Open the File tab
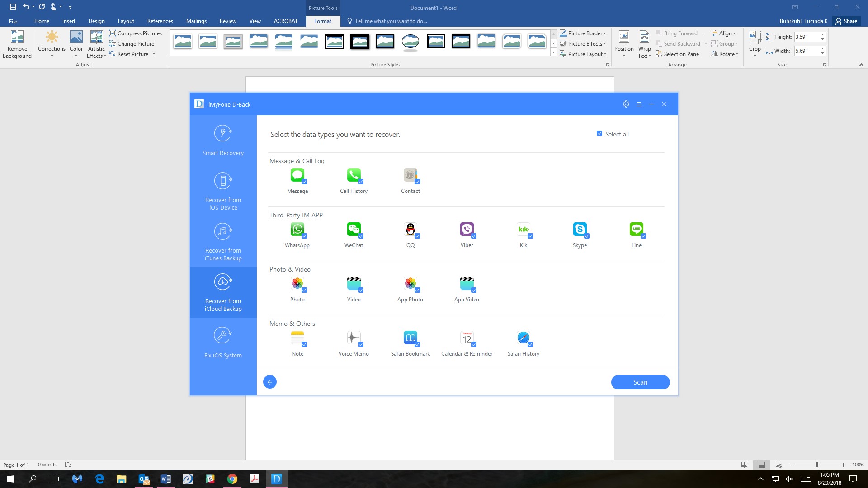 tap(13, 21)
